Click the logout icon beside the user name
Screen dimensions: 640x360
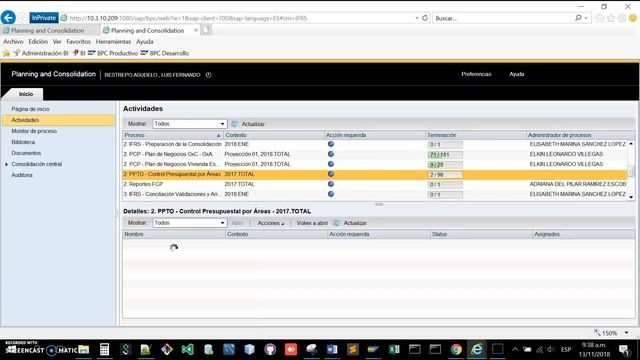pos(209,75)
